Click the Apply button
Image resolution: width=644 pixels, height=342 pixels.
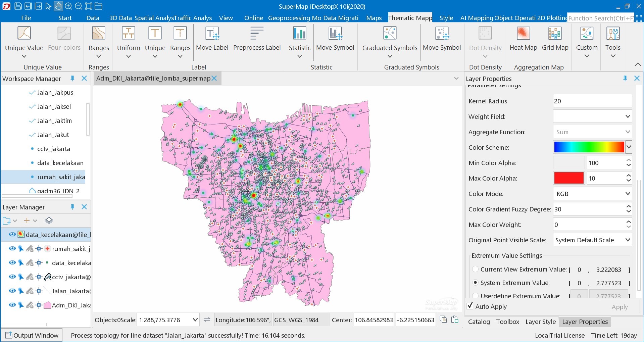pyautogui.click(x=620, y=307)
